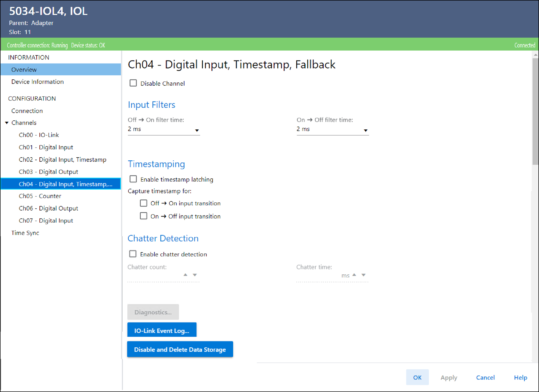The image size is (539, 392).
Task: Toggle Off to On input transition capture
Action: pos(143,203)
